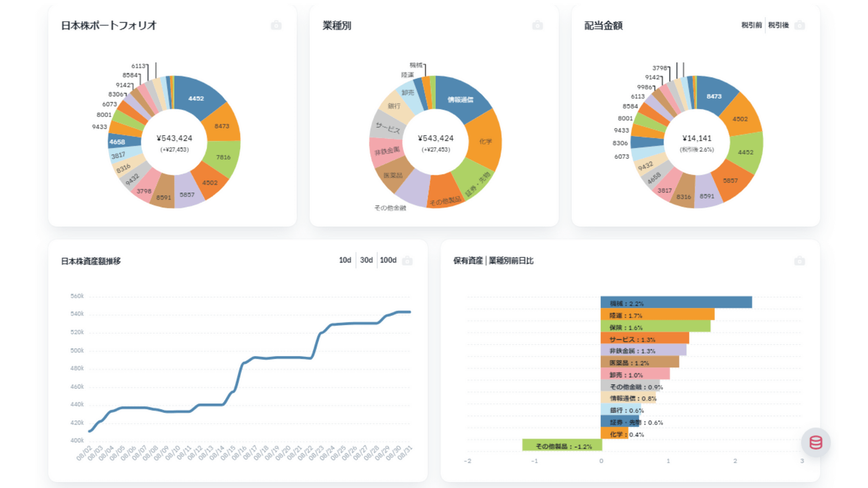The width and height of the screenshot is (868, 488).
Task: Select the 100d range tab
Action: (x=388, y=260)
